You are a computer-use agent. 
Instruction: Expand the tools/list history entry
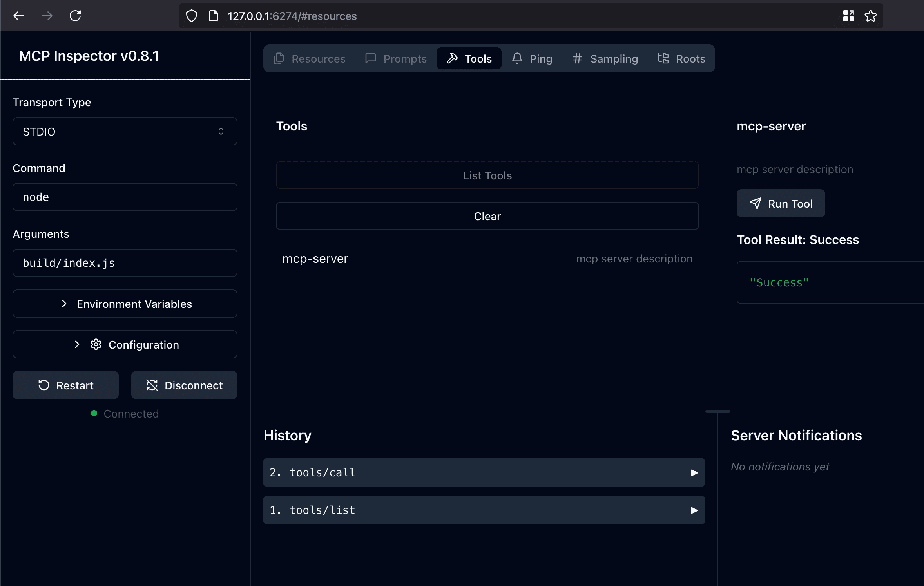(484, 510)
